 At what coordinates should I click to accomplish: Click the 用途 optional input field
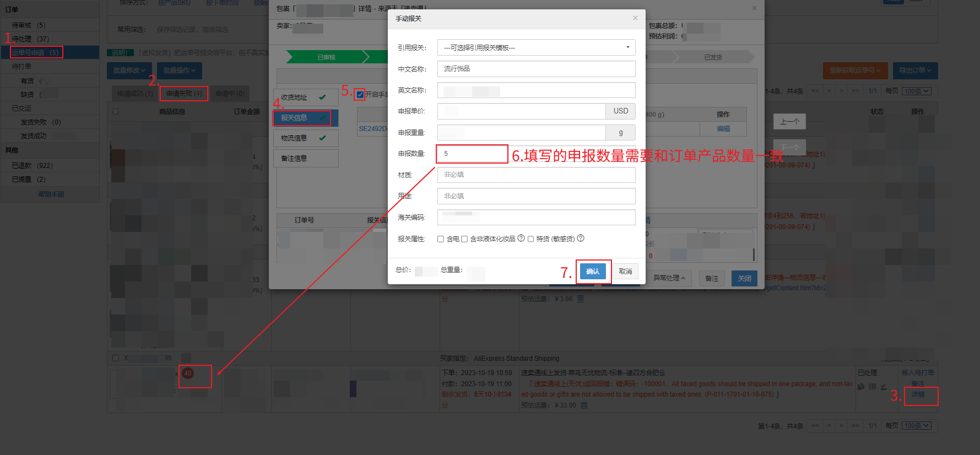click(536, 196)
